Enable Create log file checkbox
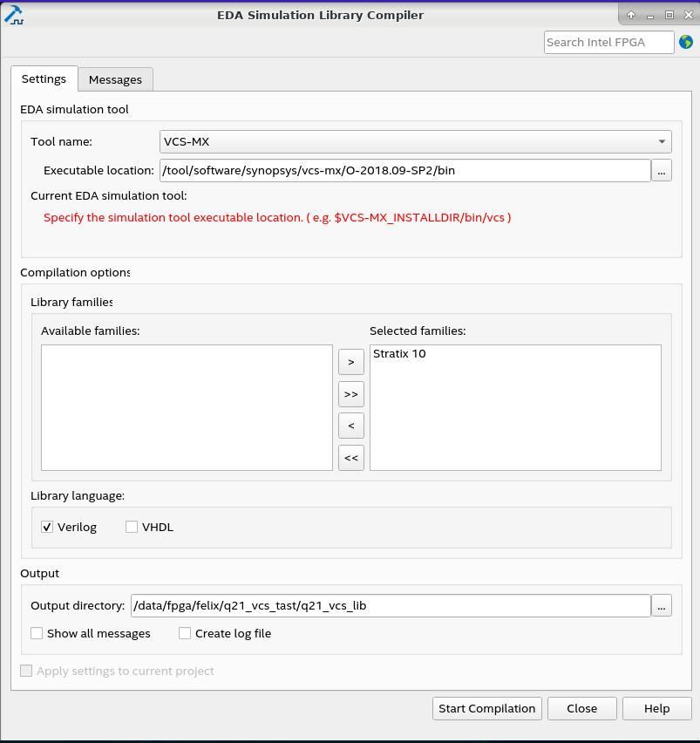The image size is (700, 743). (x=185, y=633)
